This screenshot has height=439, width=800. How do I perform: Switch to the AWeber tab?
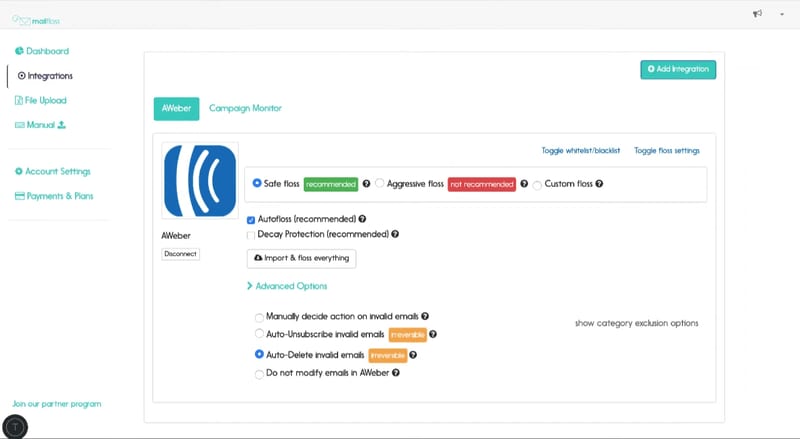point(177,109)
